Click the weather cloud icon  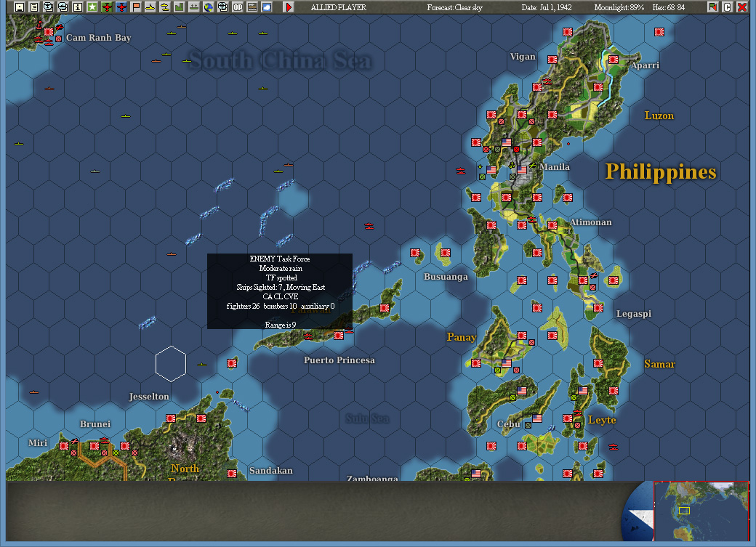click(x=266, y=7)
